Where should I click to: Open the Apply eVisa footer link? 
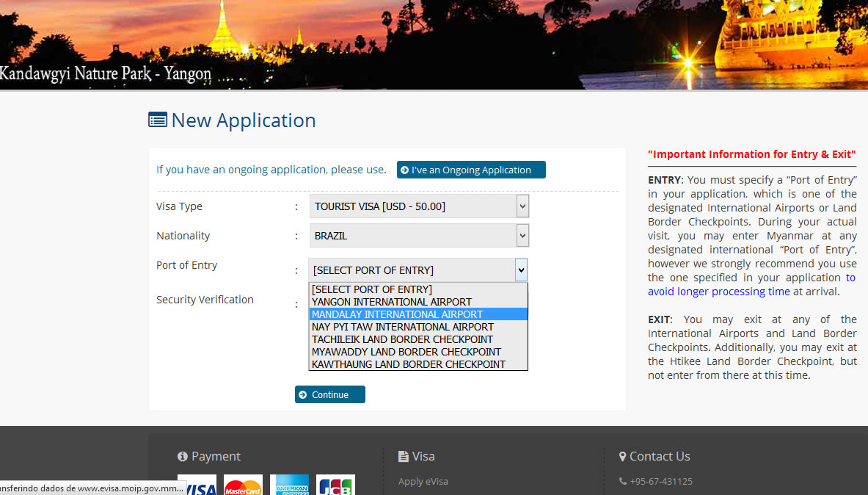click(x=423, y=482)
